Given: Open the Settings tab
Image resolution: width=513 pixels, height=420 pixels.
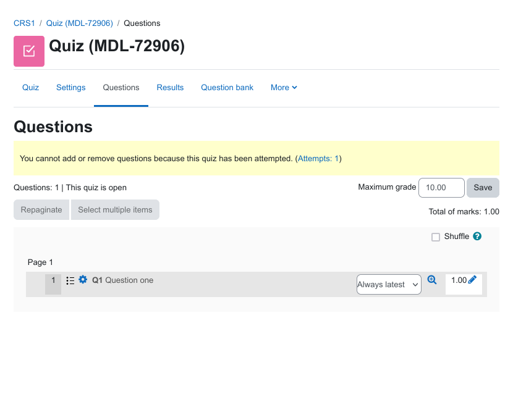Looking at the screenshot, I should coord(70,88).
